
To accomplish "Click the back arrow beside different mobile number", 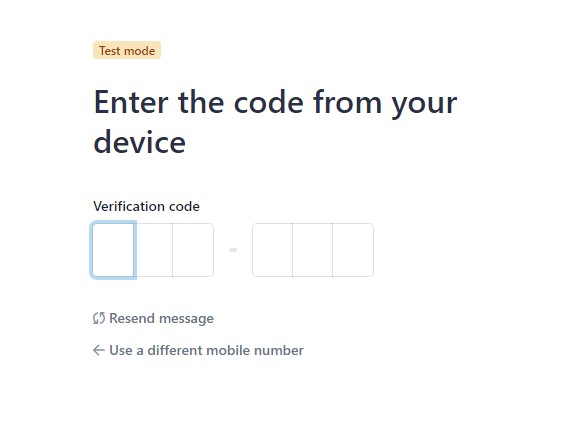I will click(99, 350).
